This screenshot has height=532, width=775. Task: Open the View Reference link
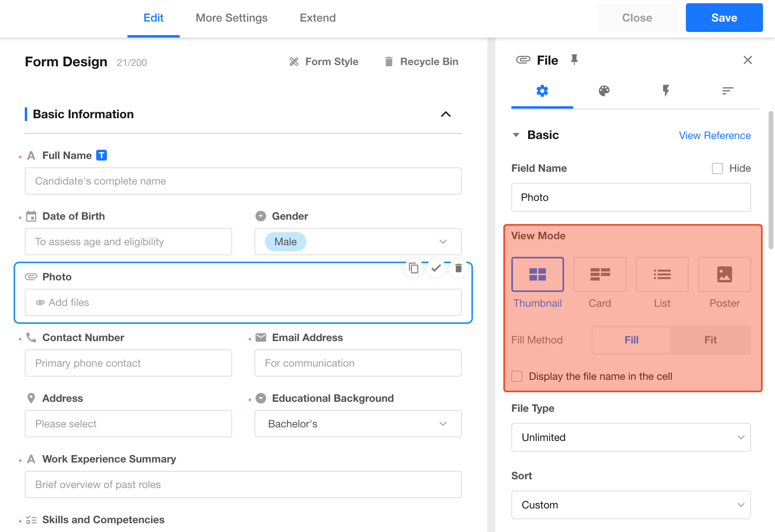tap(715, 135)
